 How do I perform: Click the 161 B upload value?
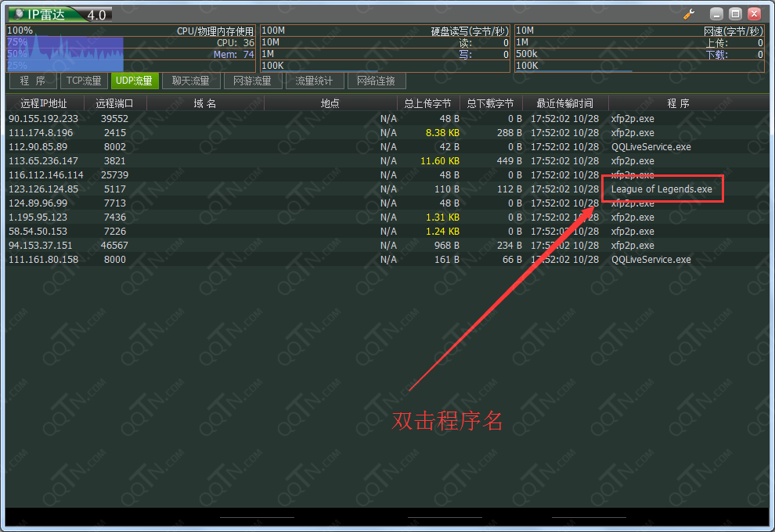click(x=447, y=259)
